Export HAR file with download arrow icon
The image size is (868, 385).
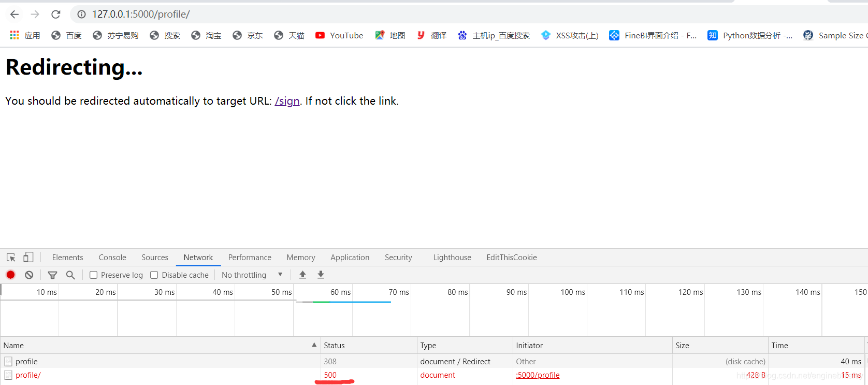point(321,275)
